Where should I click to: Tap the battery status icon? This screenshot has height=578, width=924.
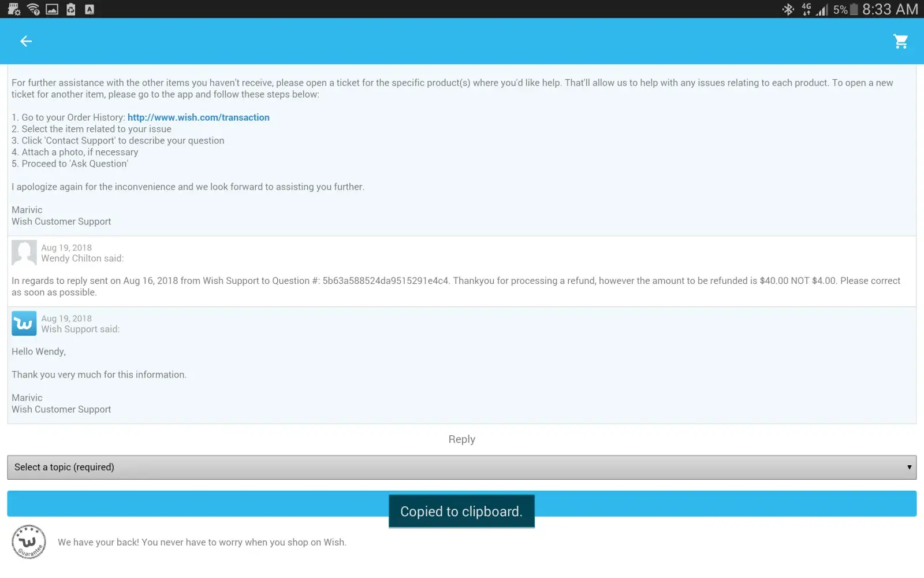tap(854, 10)
